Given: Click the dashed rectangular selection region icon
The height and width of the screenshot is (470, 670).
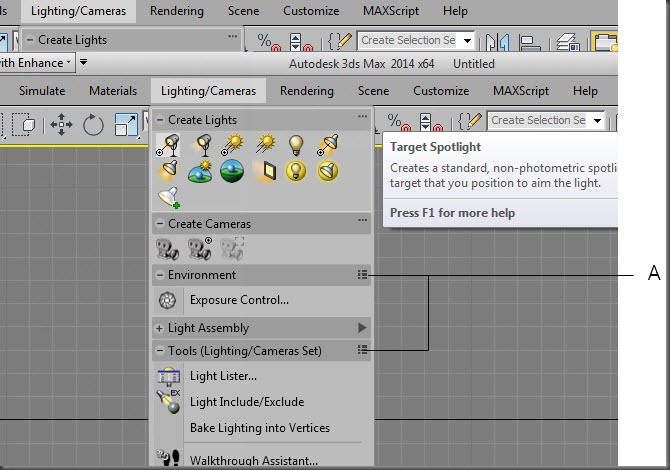Looking at the screenshot, I should pos(23,125).
